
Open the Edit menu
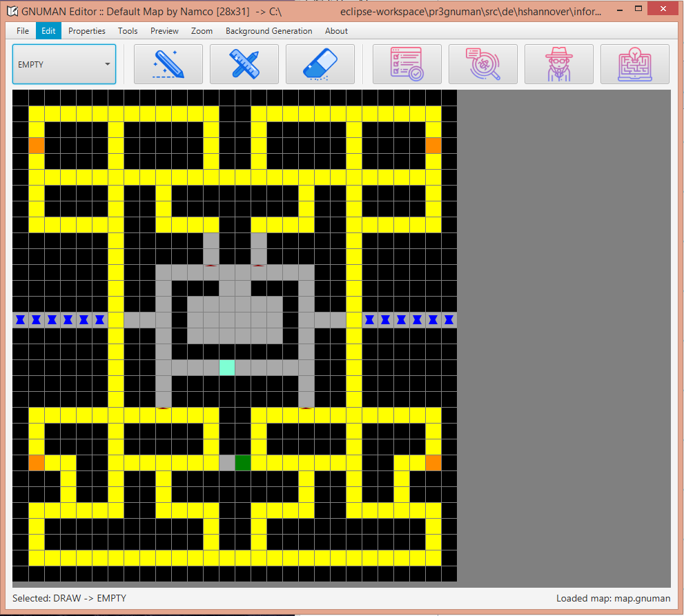point(48,31)
